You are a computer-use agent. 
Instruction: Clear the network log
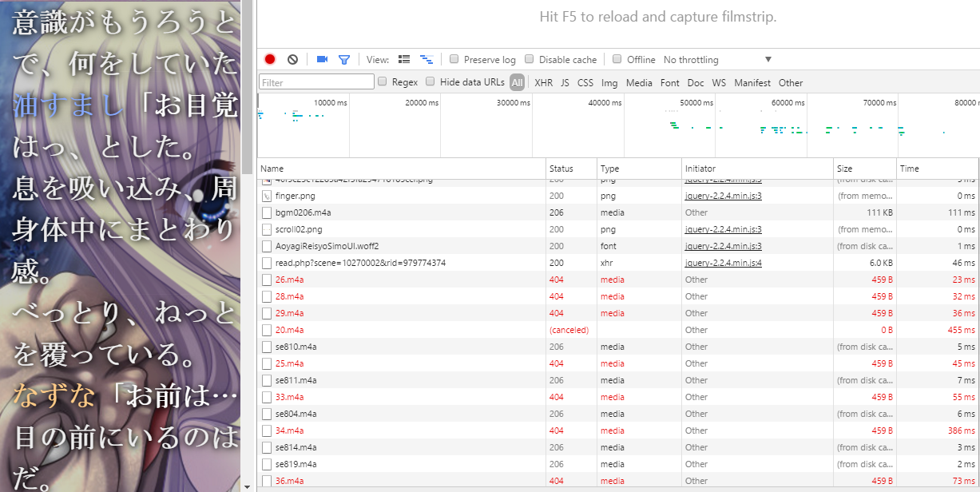292,59
